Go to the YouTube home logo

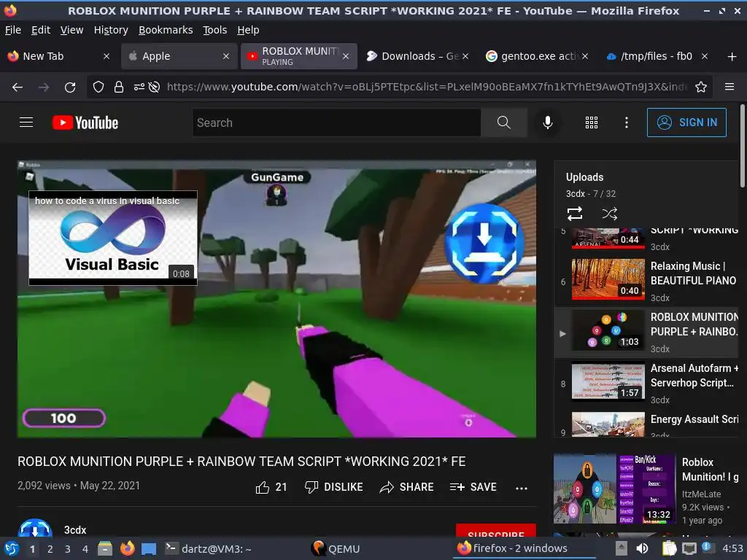[x=85, y=122]
